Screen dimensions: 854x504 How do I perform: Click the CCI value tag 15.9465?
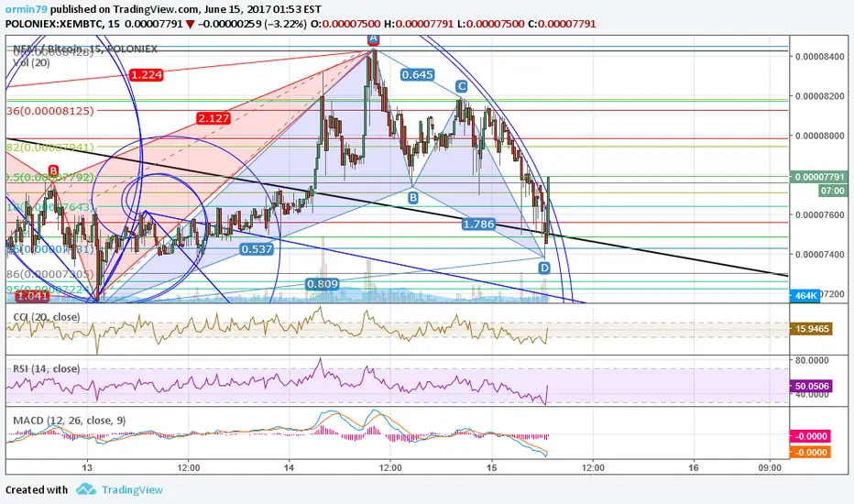point(812,329)
